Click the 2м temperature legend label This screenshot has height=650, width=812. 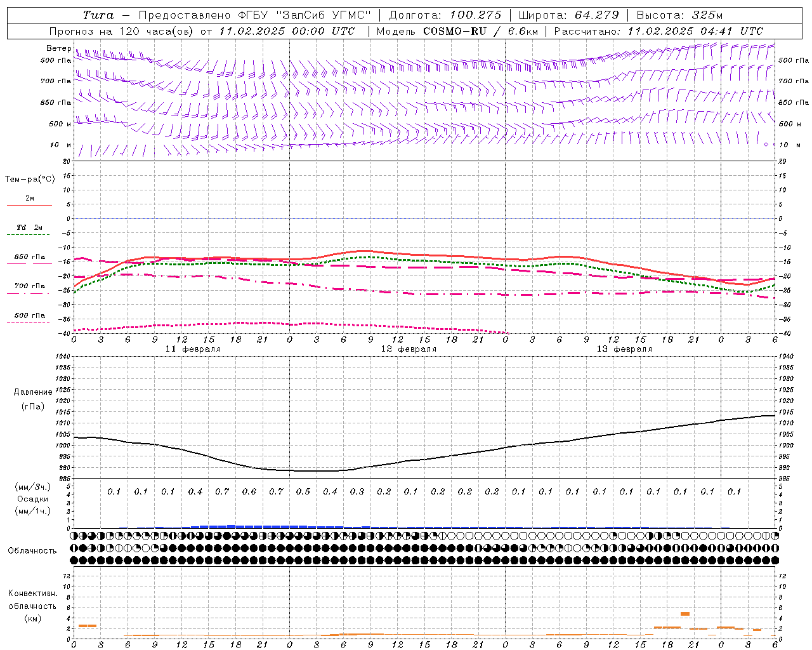tap(30, 199)
